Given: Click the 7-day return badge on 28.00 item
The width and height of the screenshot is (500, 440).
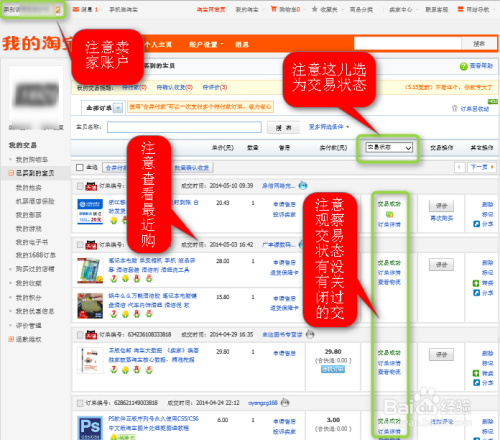Looking at the screenshot, I should 114,279.
